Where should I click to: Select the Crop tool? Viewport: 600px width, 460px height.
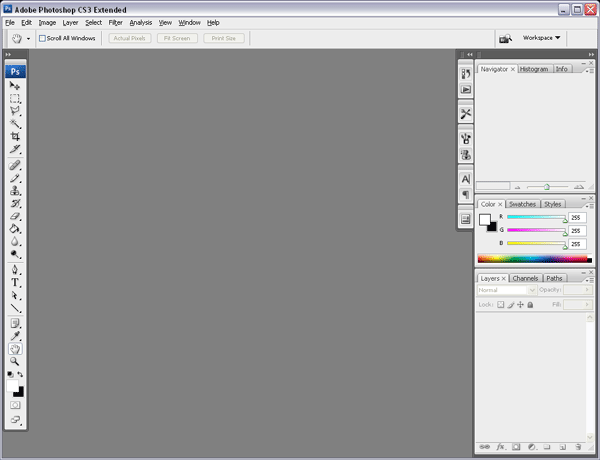tap(15, 136)
